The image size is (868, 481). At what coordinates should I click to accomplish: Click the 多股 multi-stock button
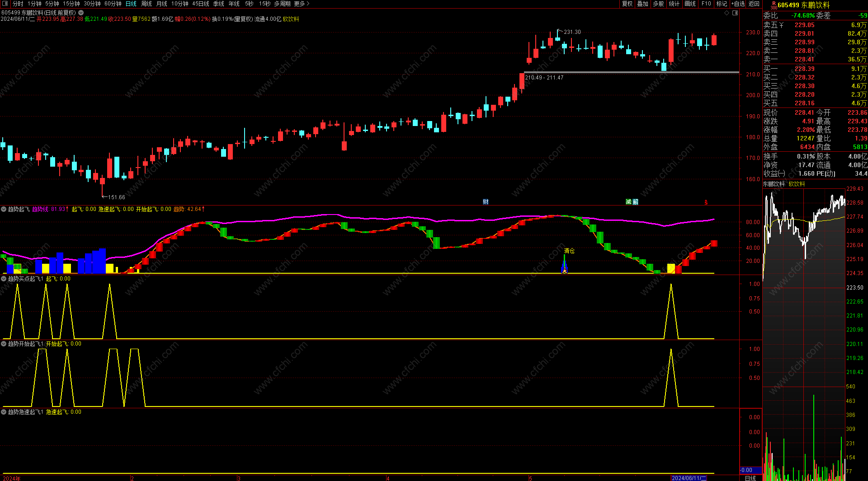click(659, 4)
